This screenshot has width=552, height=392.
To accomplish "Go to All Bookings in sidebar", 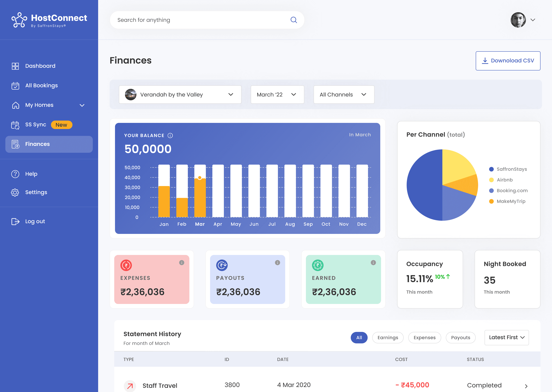I will [x=41, y=85].
